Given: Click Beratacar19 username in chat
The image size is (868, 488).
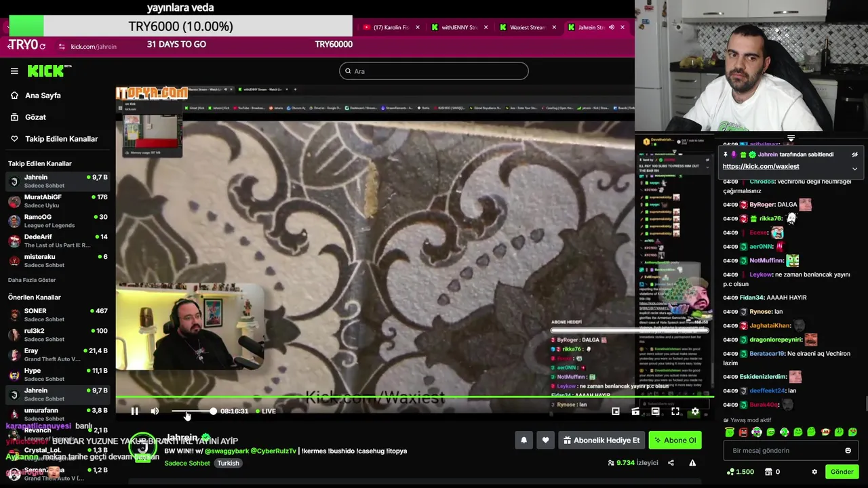Looking at the screenshot, I should point(766,354).
